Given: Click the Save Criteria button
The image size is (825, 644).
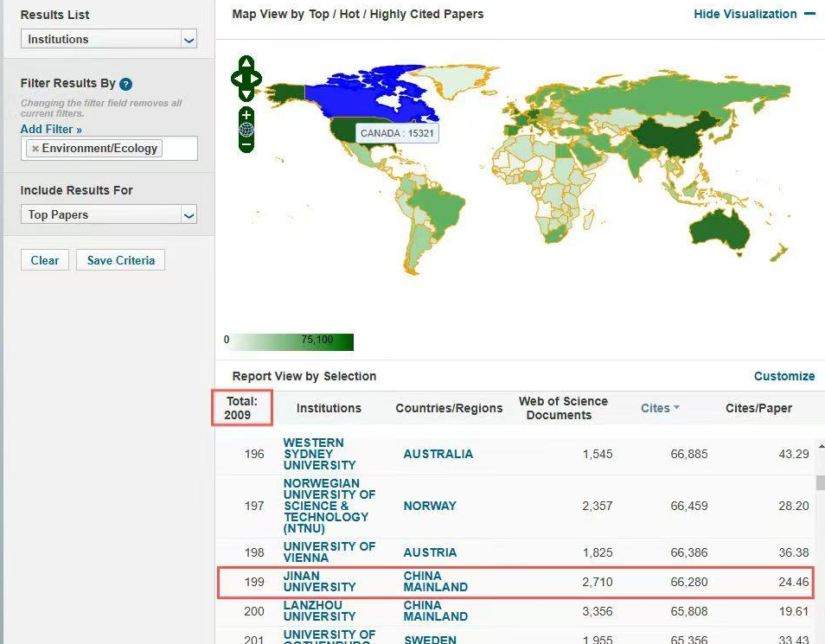Looking at the screenshot, I should coord(120,260).
